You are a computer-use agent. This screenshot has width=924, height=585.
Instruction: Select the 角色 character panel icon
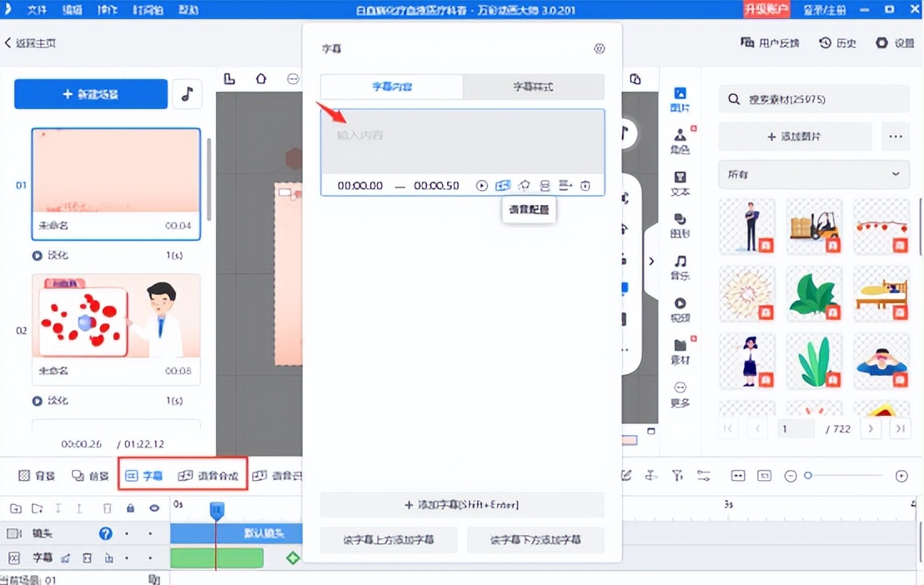coord(679,133)
